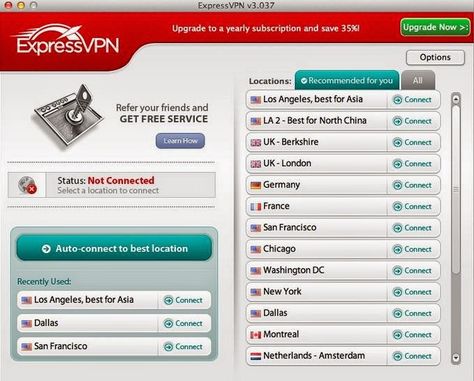Click the key and browser referral image
This screenshot has width=474, height=381.
[x=68, y=116]
